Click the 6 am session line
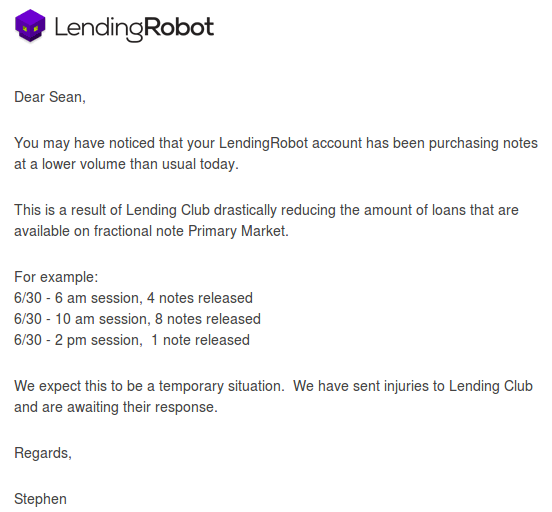This screenshot has height=512, width=552. pyautogui.click(x=133, y=298)
